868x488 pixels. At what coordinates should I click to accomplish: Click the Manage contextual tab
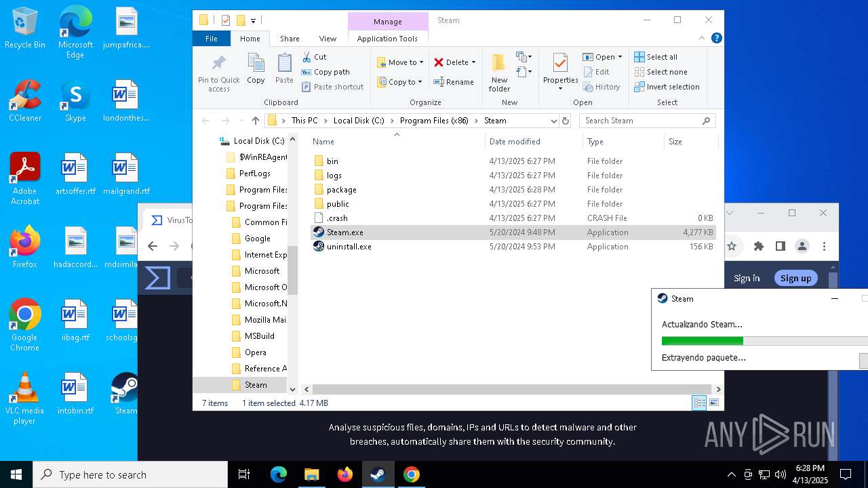[388, 22]
